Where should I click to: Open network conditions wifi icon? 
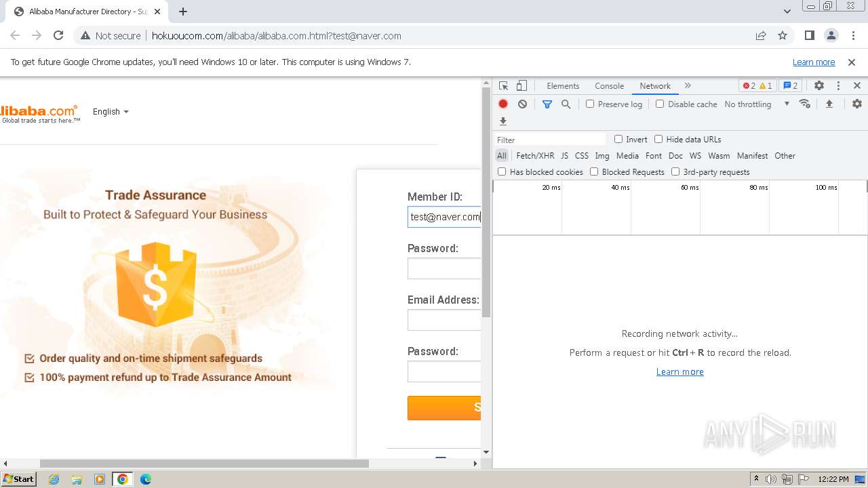point(805,104)
